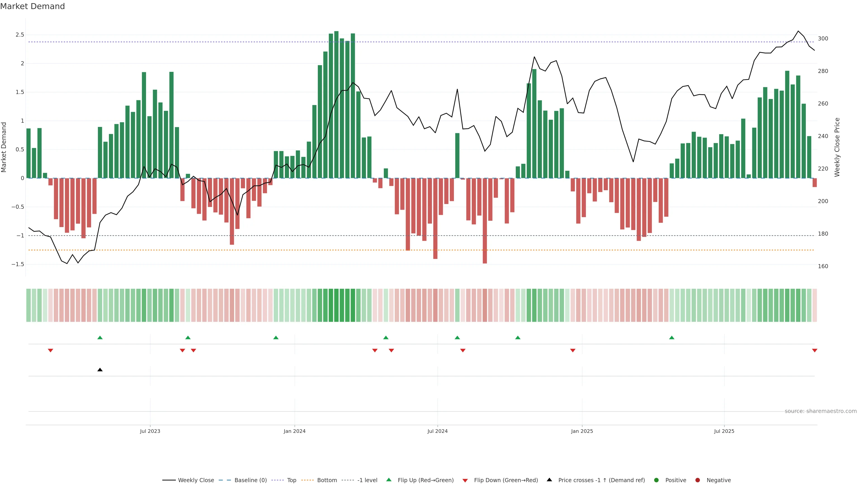Click Flip Down red triangle legend icon
Screen dimensions: 868x488
click(x=465, y=481)
